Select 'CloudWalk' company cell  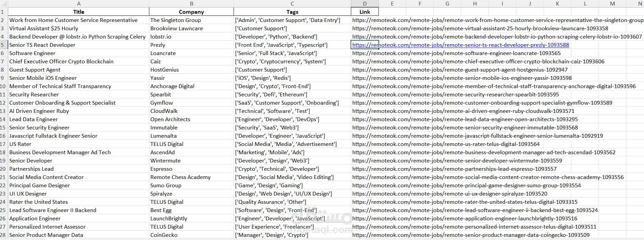tap(191, 111)
